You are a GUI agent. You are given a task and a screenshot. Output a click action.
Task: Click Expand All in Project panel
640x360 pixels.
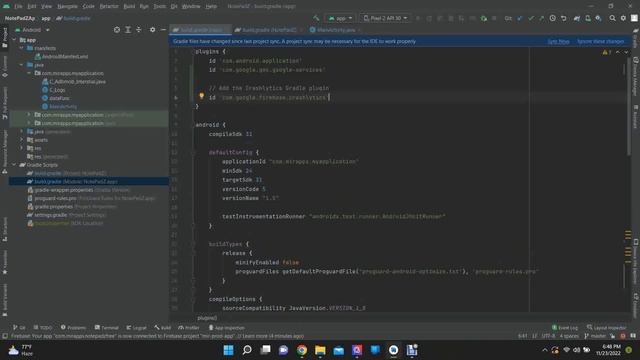pyautogui.click(x=128, y=30)
